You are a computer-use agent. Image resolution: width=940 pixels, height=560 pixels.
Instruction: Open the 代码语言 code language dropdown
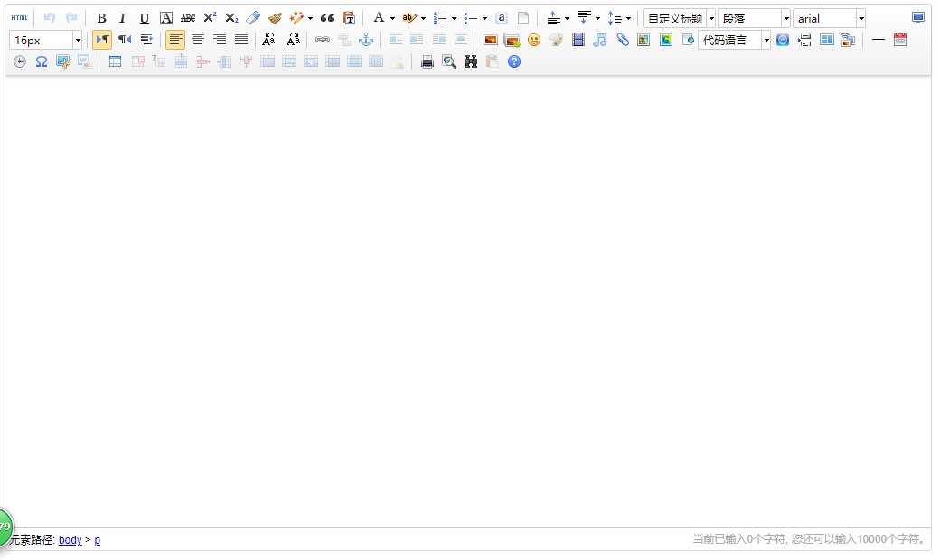coord(734,40)
